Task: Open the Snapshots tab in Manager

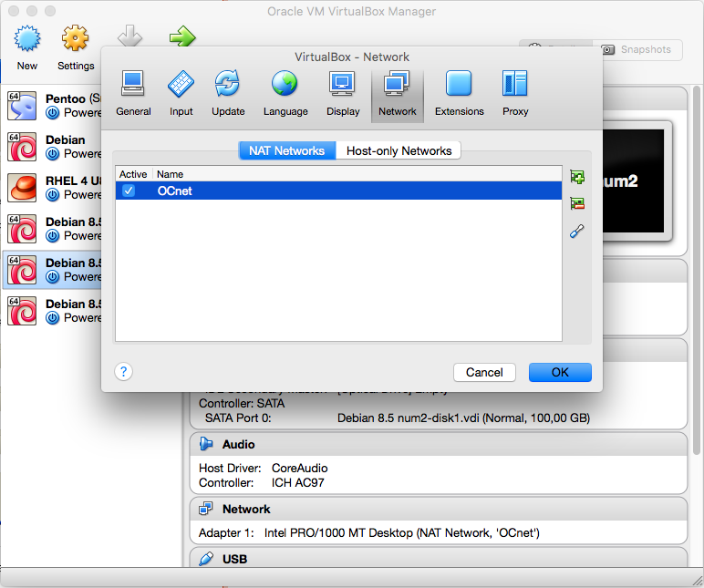Action: coord(637,49)
